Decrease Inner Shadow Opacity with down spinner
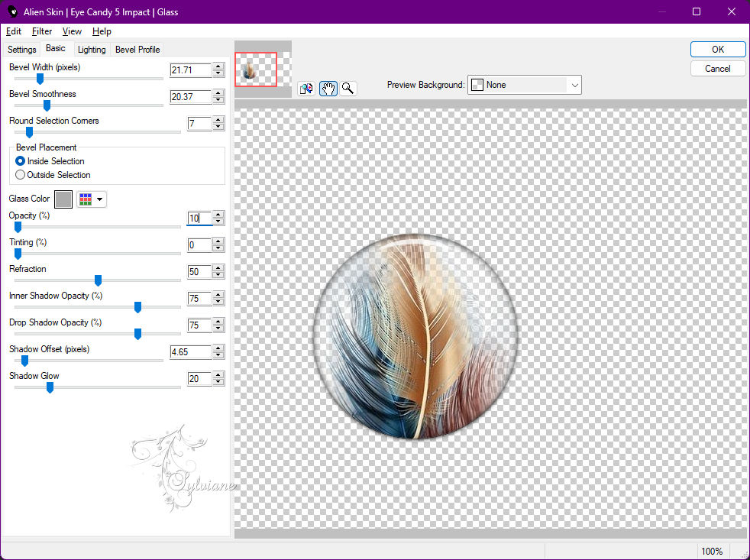Image resolution: width=750 pixels, height=560 pixels. (218, 302)
